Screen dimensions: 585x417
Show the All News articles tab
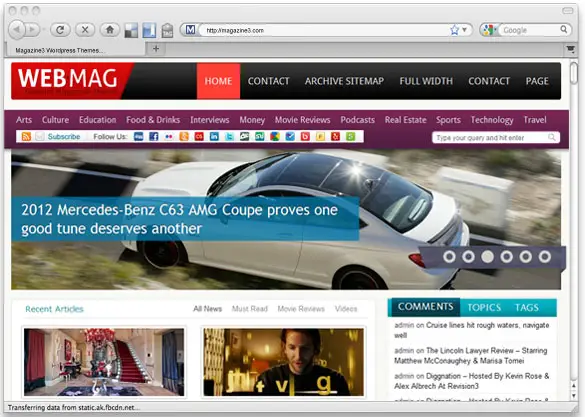point(207,309)
